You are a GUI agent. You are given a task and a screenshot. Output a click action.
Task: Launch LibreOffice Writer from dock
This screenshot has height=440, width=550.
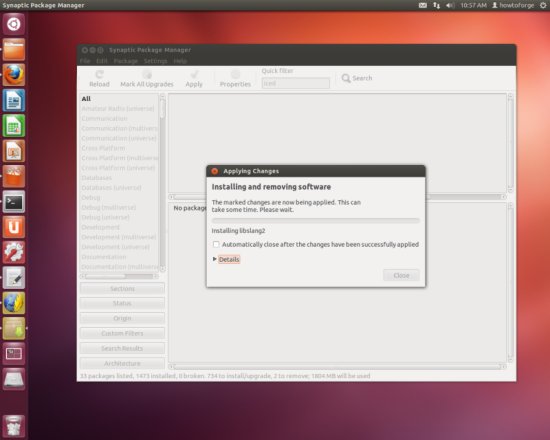point(14,100)
